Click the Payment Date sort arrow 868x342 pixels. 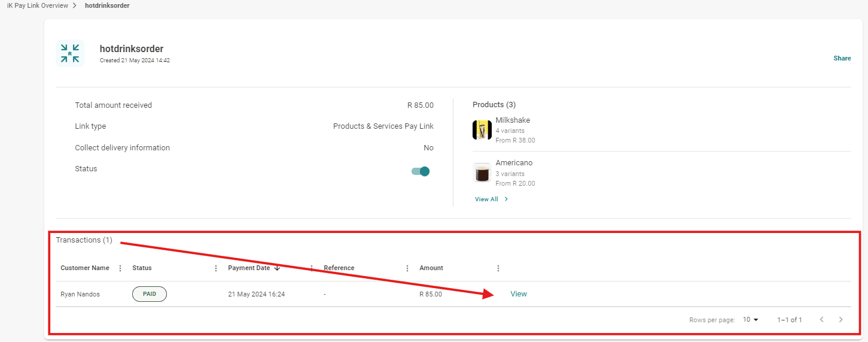pyautogui.click(x=277, y=268)
